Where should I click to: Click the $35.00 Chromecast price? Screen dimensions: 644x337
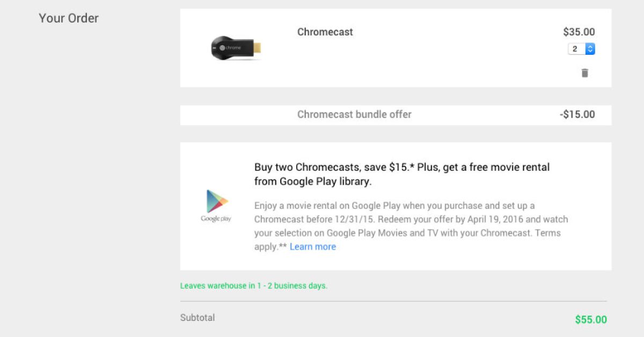(579, 32)
